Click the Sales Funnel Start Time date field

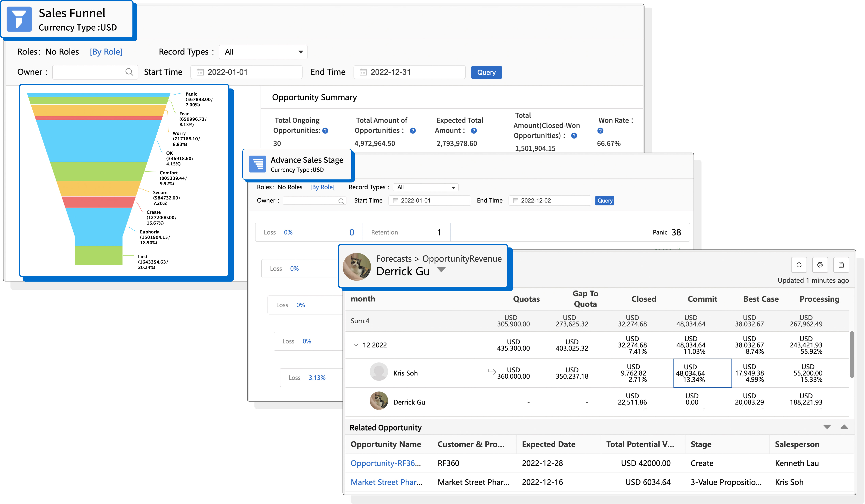coord(246,72)
